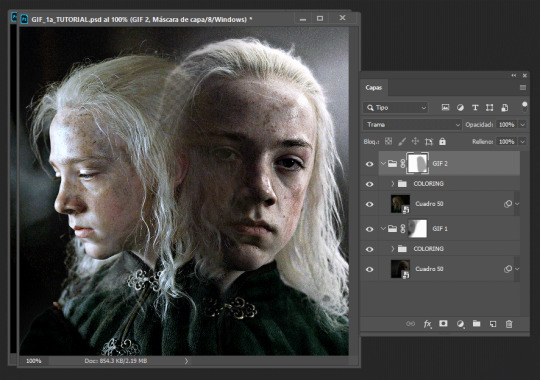This screenshot has width=540, height=380.
Task: Lock image pixels brush icon
Action: coord(402,141)
